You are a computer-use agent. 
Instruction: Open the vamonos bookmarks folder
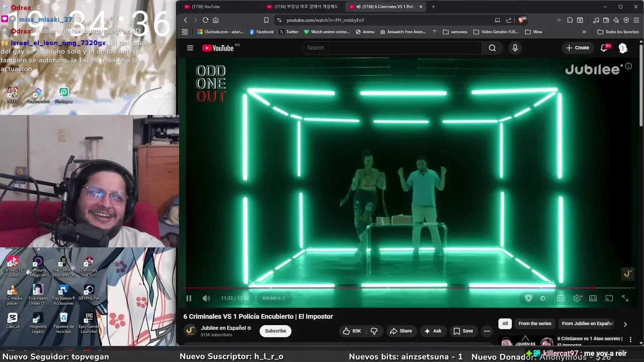[455, 32]
